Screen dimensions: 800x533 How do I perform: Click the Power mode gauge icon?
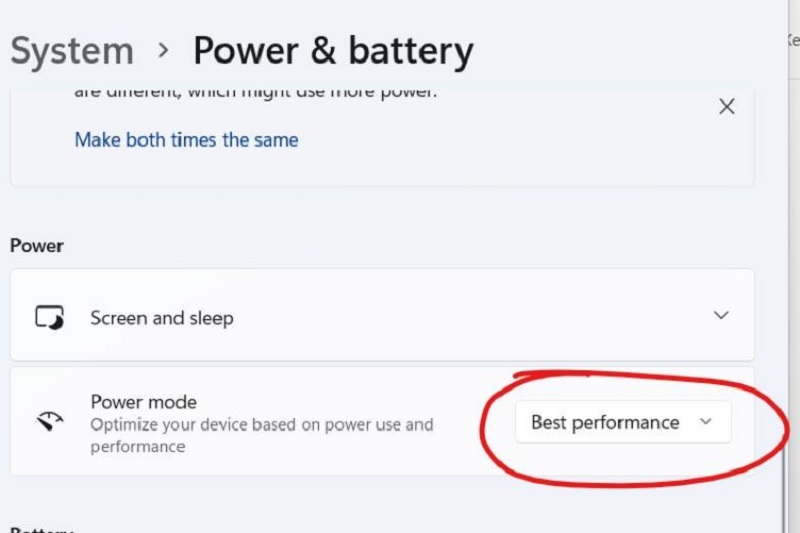pyautogui.click(x=49, y=421)
